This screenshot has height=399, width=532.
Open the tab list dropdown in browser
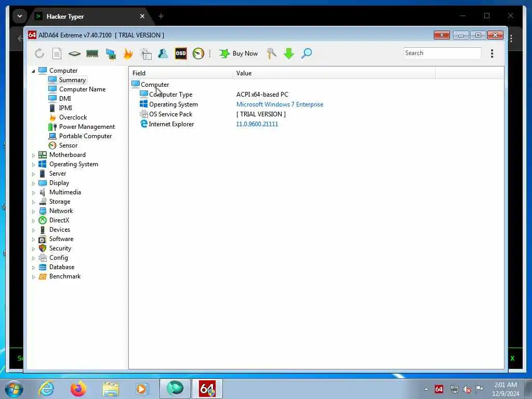coord(20,16)
